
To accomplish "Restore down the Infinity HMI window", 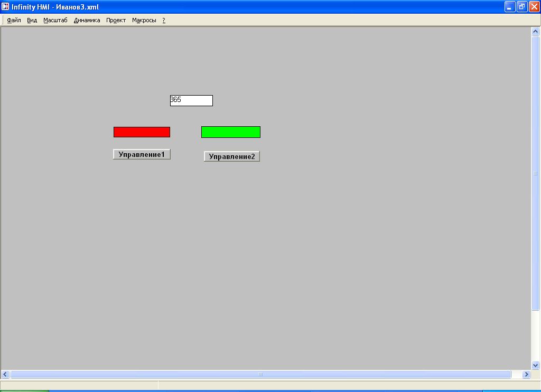I will (522, 6).
